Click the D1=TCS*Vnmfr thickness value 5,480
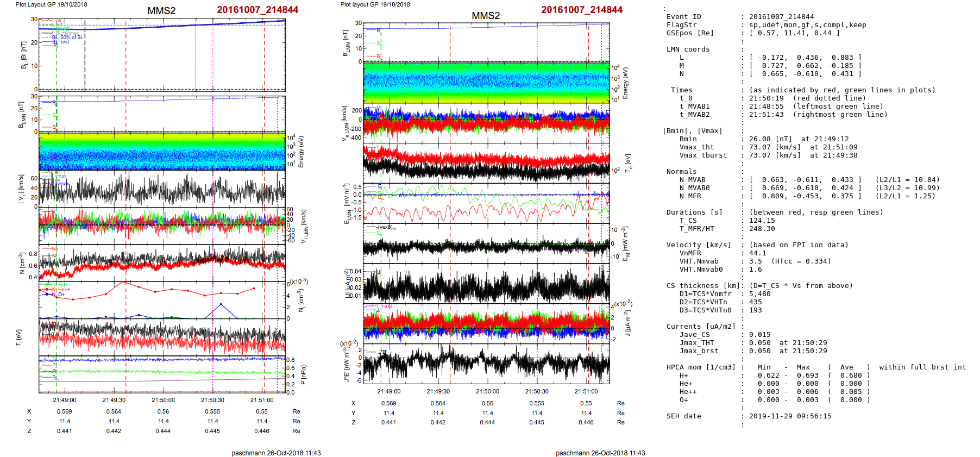The image size is (980, 457). click(x=759, y=294)
